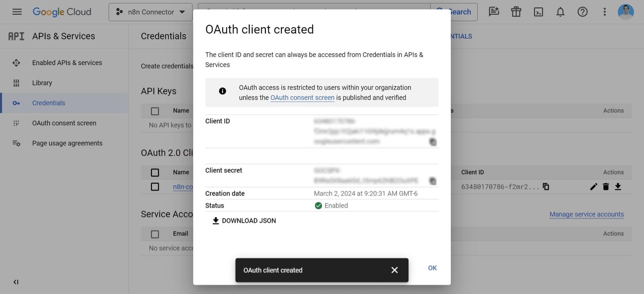Download the OAuth client from table row

[618, 186]
